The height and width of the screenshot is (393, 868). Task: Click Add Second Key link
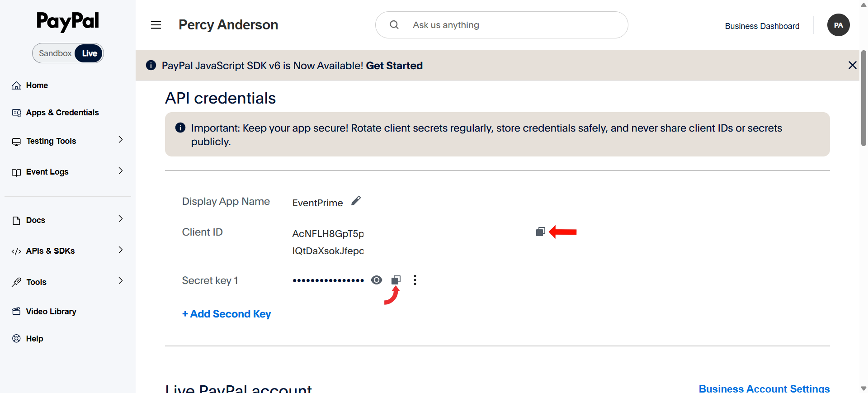coord(226,314)
